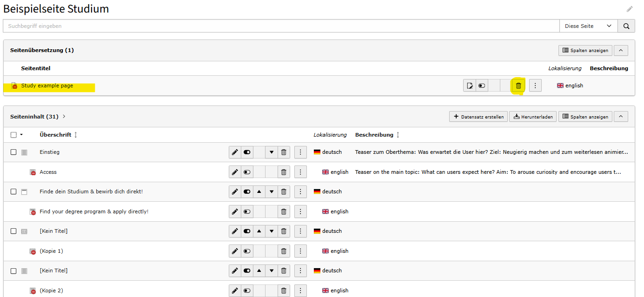Collapse the Seiteninhalt section
Screen dimensions: 644x297
[x=621, y=117]
